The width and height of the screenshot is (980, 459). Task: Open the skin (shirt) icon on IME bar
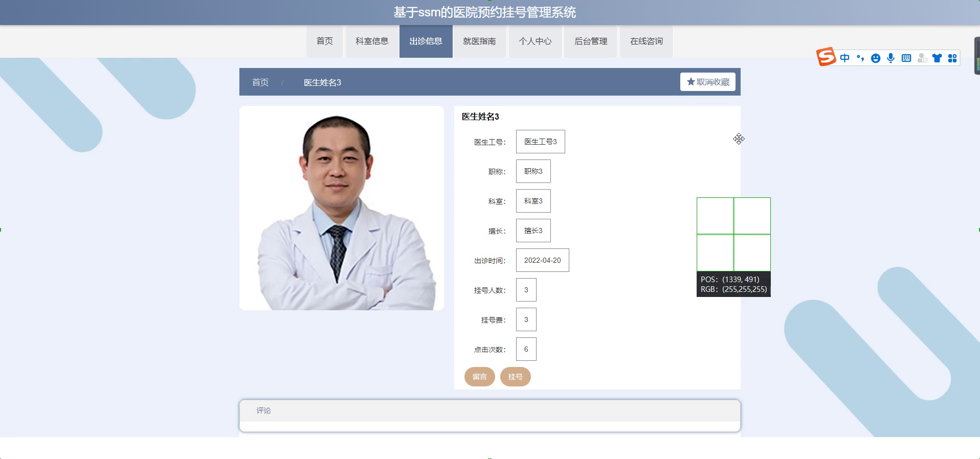pos(937,58)
